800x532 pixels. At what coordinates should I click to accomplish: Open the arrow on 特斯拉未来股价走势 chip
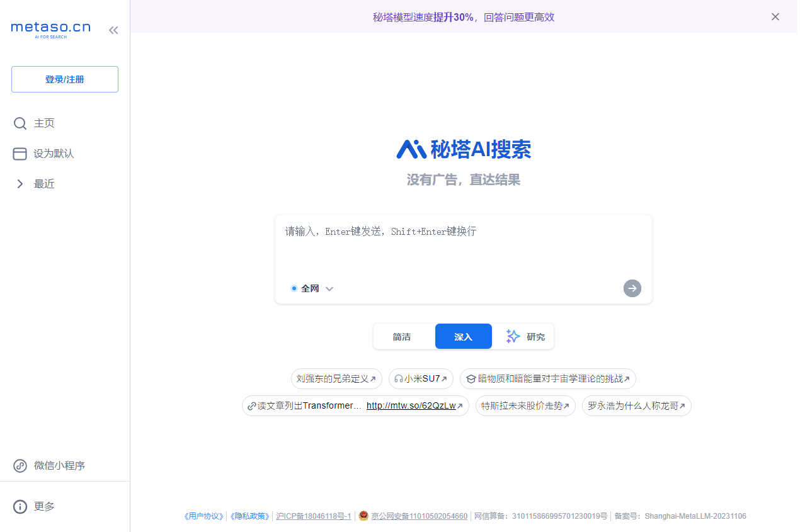point(566,406)
